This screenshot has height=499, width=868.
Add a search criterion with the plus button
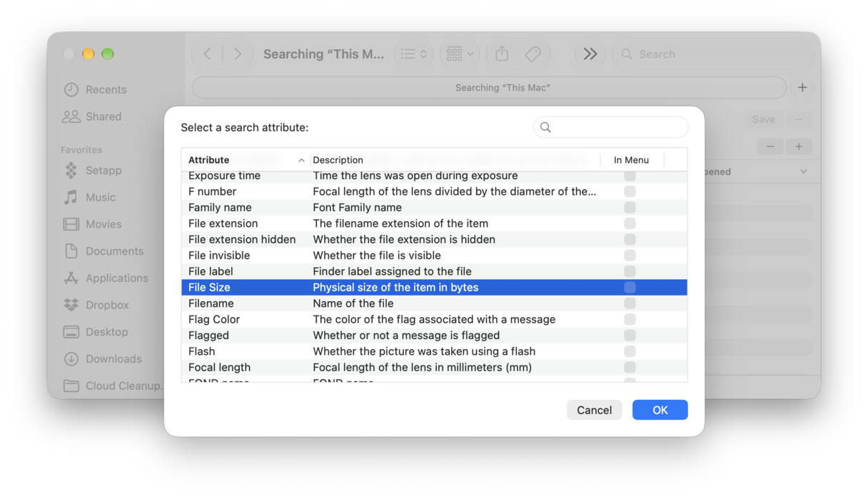click(799, 147)
